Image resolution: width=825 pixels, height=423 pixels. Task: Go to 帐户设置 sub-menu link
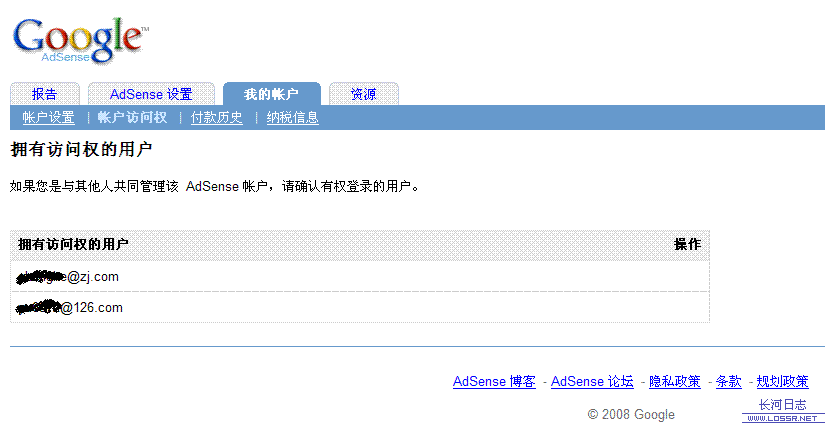coord(48,117)
